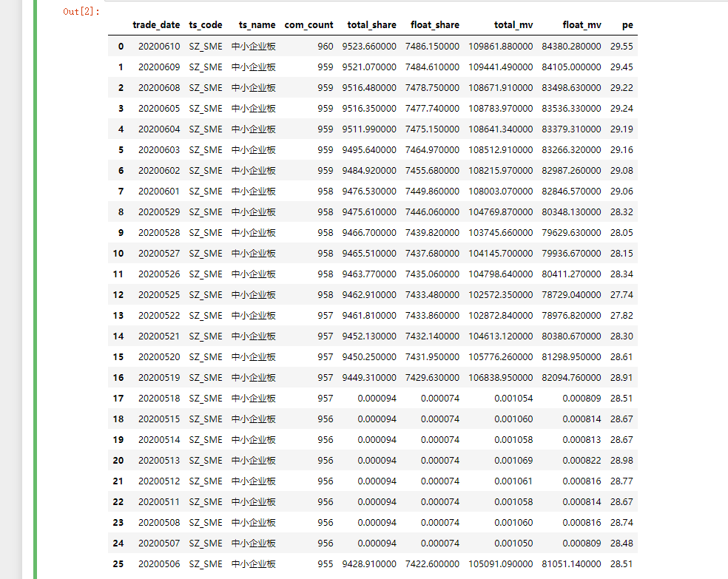Select the total_mv column header
728x579 pixels.
(513, 24)
